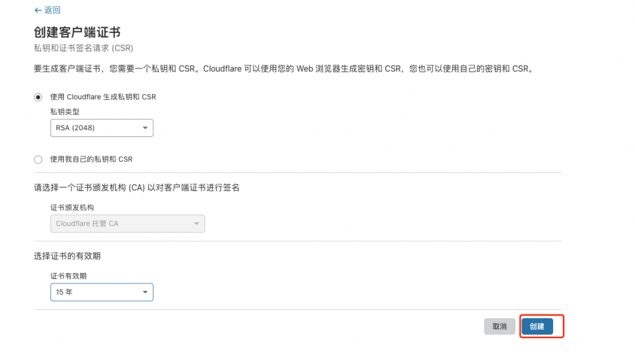Viewport: 635px width, 364px height.
Task: Open the Cloudflare 托管 CA dropdown
Action: tap(127, 223)
